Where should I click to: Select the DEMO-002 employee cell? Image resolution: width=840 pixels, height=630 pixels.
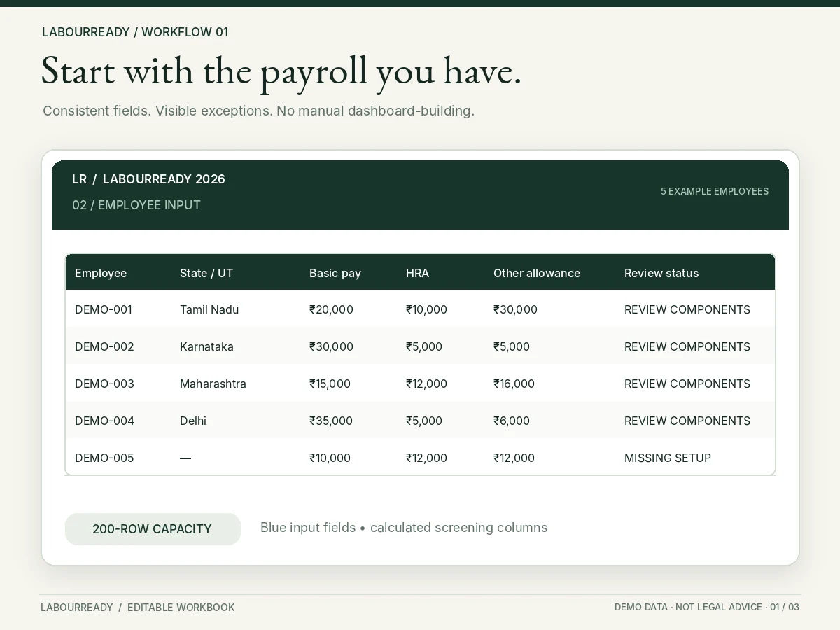104,346
